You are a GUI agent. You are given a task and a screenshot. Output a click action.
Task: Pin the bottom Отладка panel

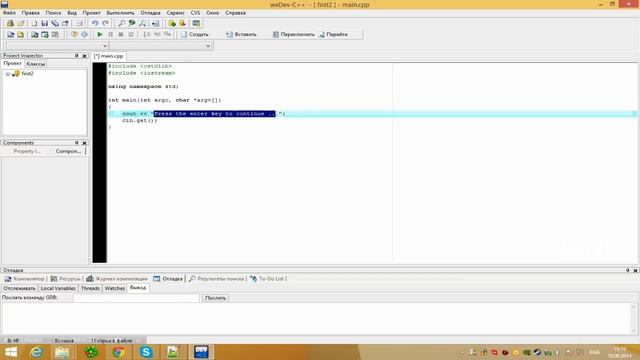[627, 270]
